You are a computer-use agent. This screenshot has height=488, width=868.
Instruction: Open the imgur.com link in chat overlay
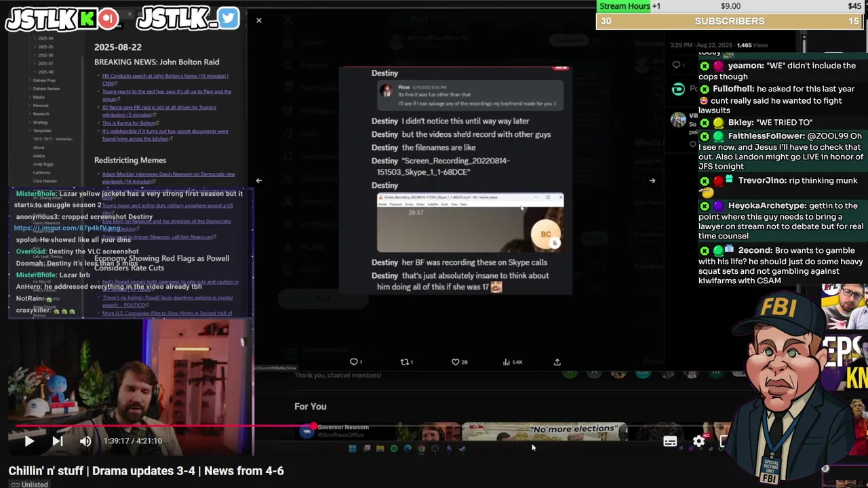tap(67, 228)
